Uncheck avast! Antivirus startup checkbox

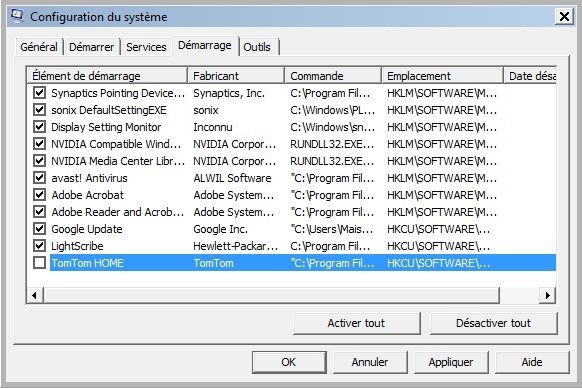pyautogui.click(x=39, y=178)
